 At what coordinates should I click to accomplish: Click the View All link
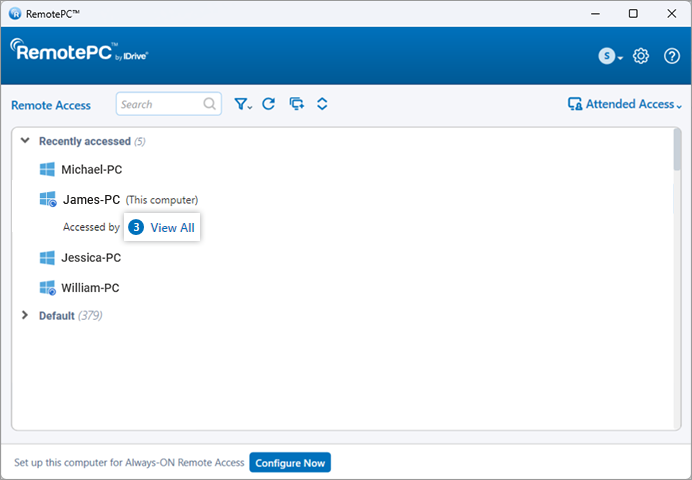click(x=172, y=228)
